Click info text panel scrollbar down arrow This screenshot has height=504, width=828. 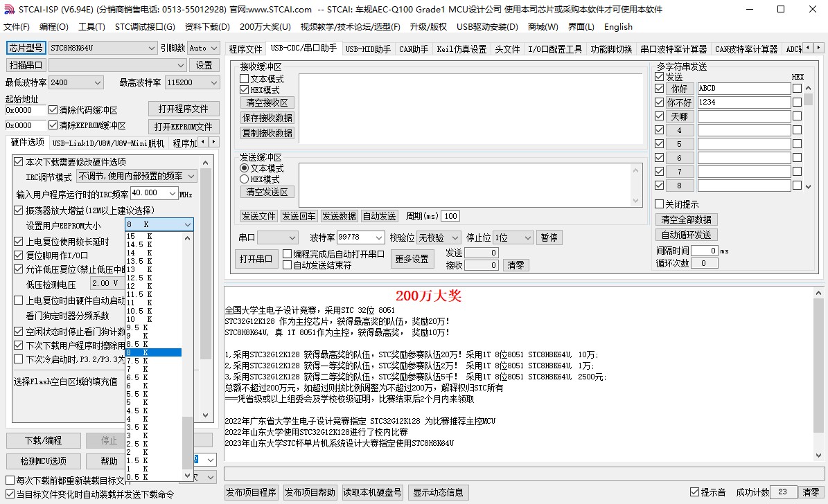click(818, 456)
